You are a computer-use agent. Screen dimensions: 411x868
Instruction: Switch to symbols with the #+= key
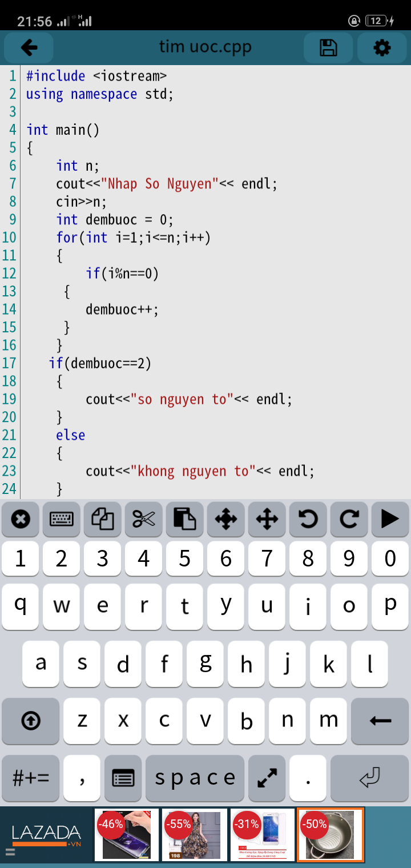click(x=31, y=778)
